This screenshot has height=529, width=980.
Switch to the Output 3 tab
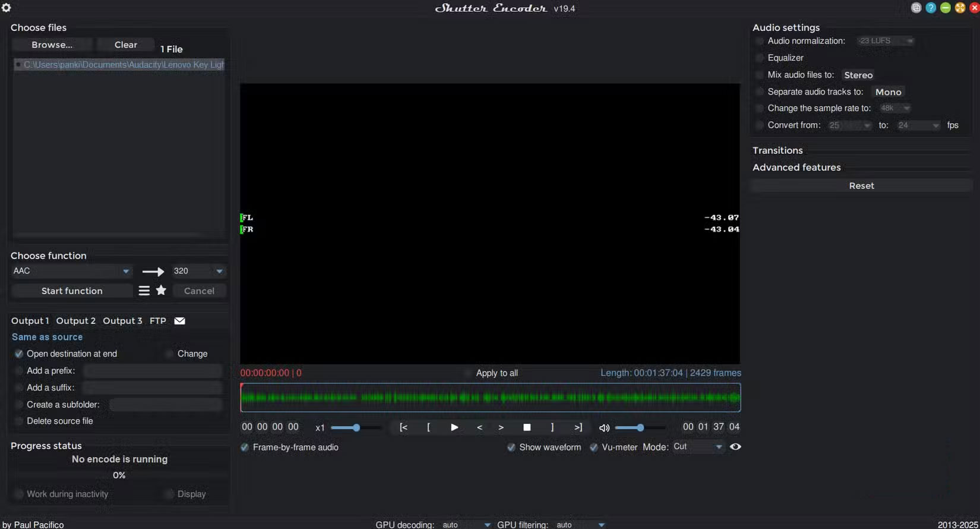(122, 321)
